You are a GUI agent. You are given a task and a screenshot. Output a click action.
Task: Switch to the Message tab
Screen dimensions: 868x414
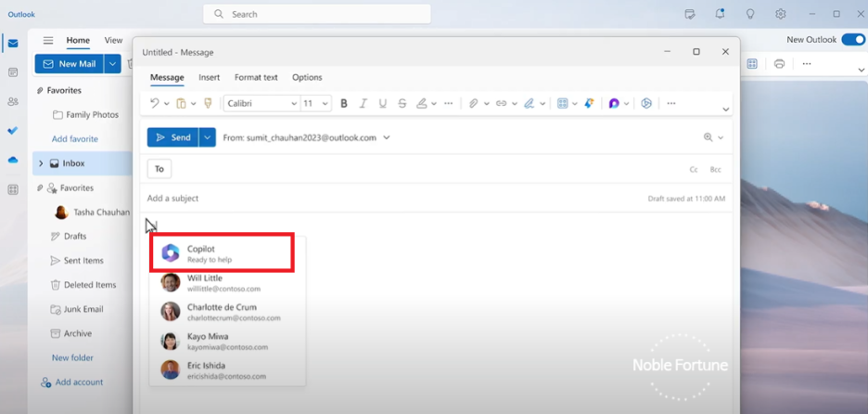tap(167, 78)
